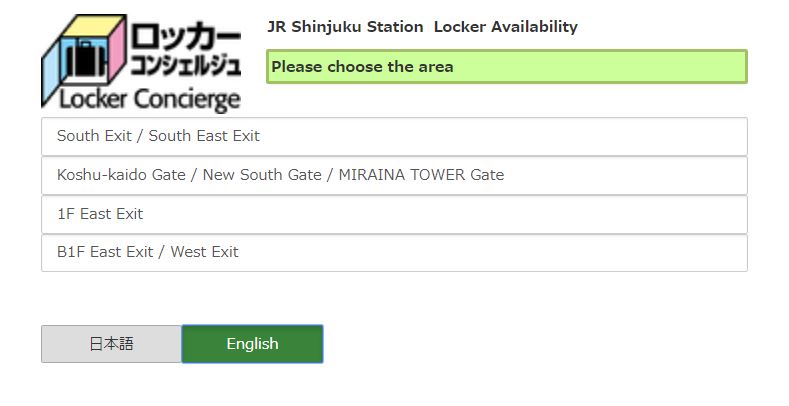Click the 'South East Exit' text in the first row
Screen dimensions: 789x406
coord(204,136)
